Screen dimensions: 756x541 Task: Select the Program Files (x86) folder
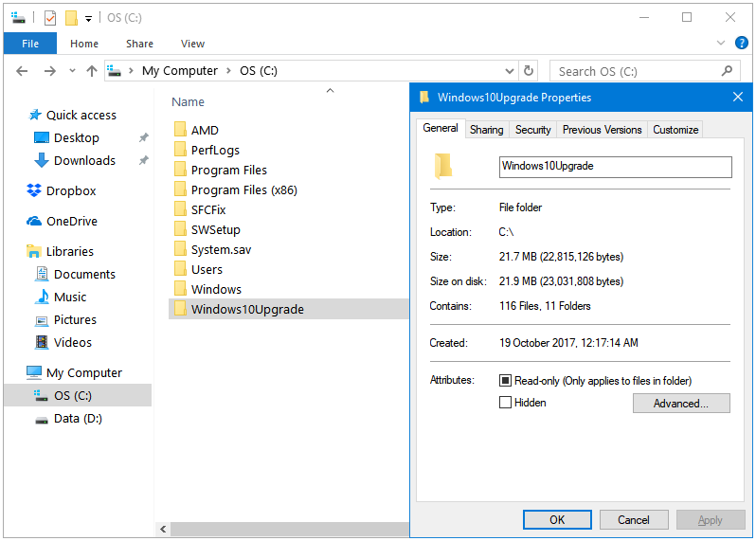coord(244,190)
